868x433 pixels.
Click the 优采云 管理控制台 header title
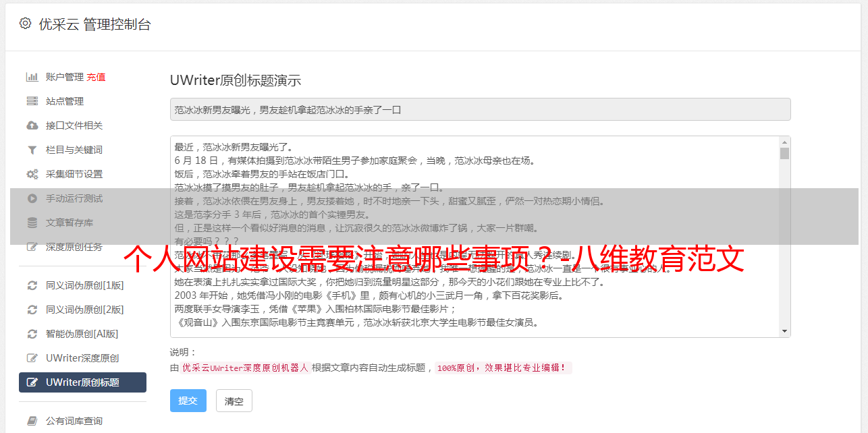click(x=94, y=24)
